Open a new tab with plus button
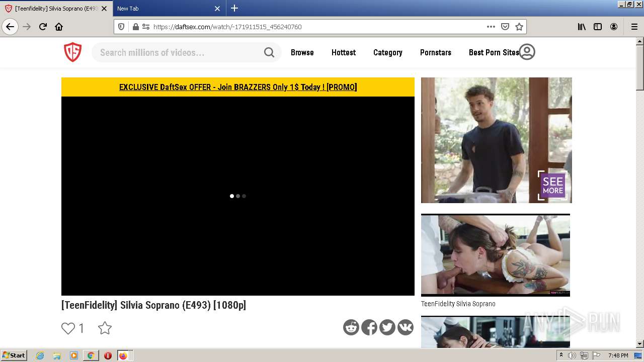Image resolution: width=644 pixels, height=362 pixels. pos(234,8)
